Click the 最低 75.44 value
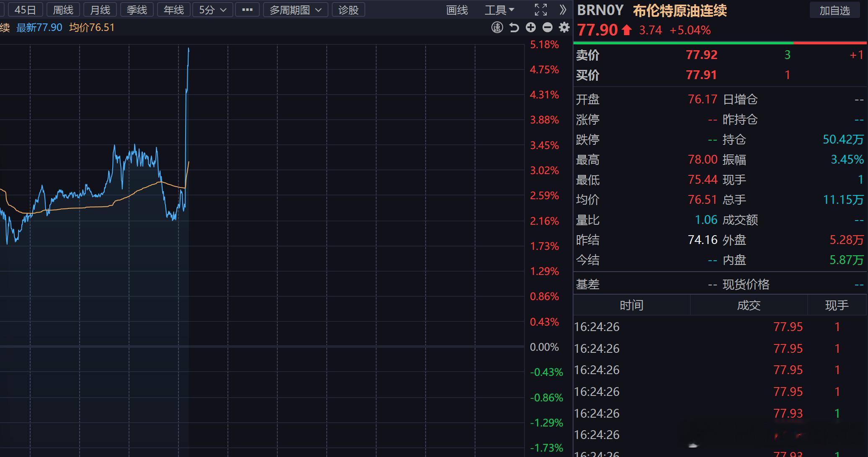This screenshot has width=868, height=457. (x=703, y=180)
